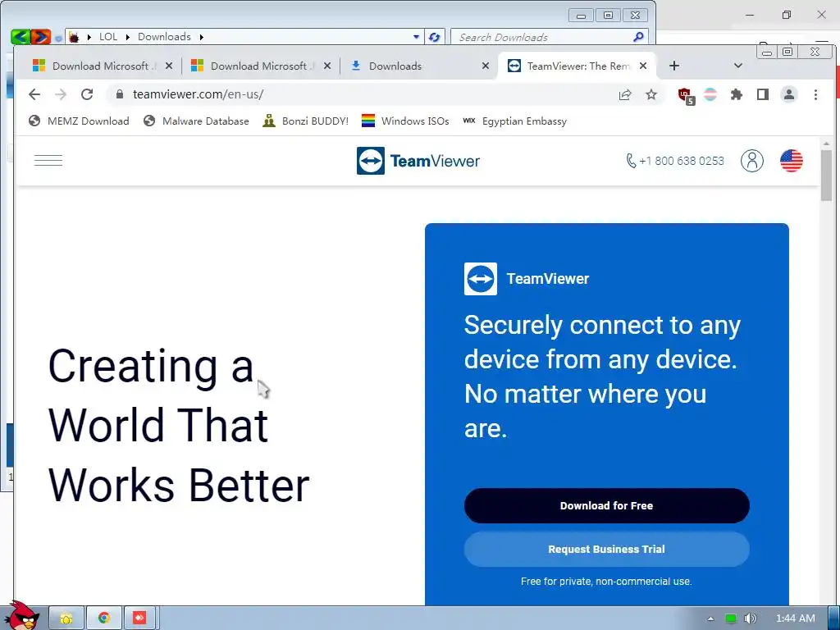Open file explorer taskbar icon
The height and width of the screenshot is (630, 840).
pyautogui.click(x=66, y=619)
